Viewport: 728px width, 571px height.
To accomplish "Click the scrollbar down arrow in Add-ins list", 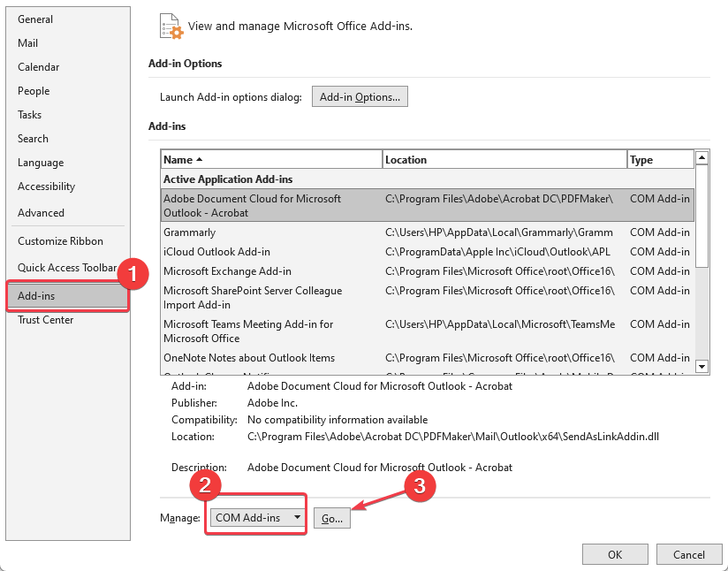I will [702, 366].
